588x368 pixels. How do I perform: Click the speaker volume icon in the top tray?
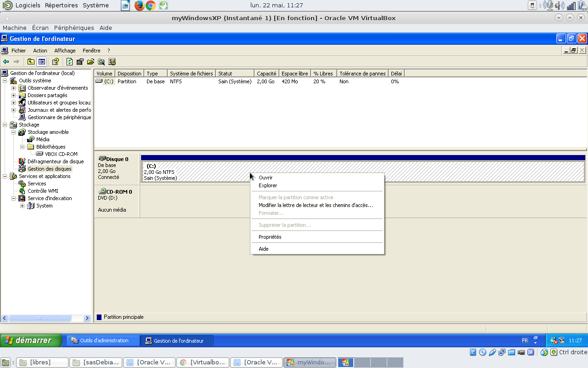click(x=560, y=6)
